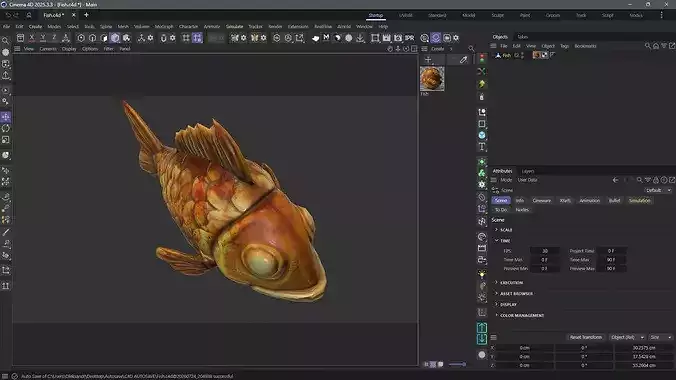The height and width of the screenshot is (380, 676).
Task: Expand the DISPLAY section
Action: tap(508, 305)
